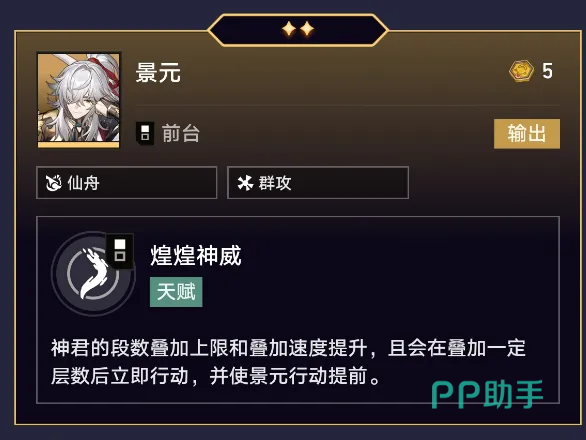The image size is (586, 440).
Task: Click the skill description starting with 神君的段数
Action: pos(288,362)
